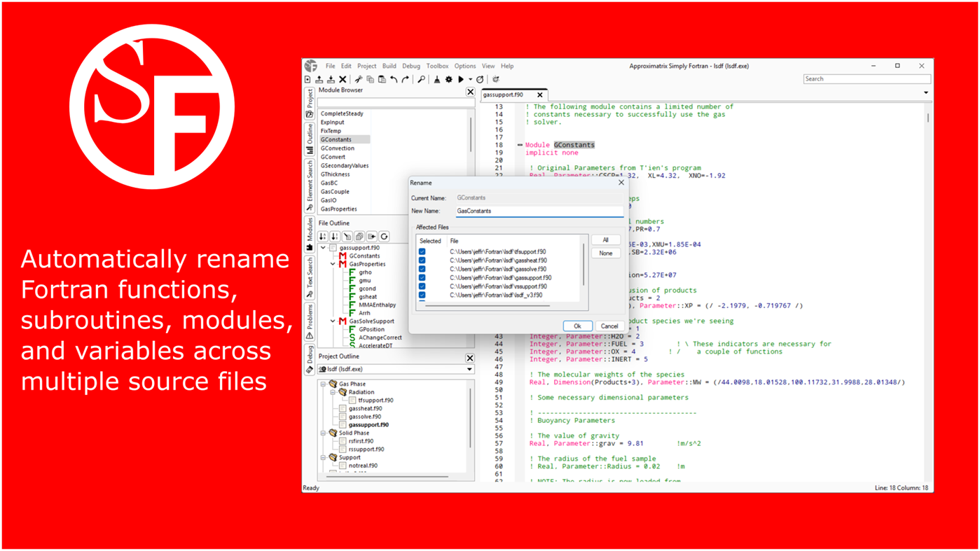
Task: Click the Find magnifier toolbar icon
Action: tap(421, 80)
